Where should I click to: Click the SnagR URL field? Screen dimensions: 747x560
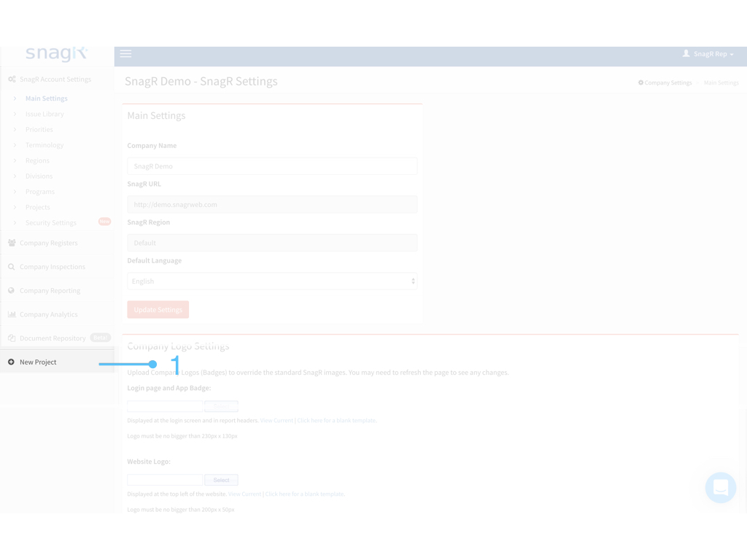[x=272, y=204]
